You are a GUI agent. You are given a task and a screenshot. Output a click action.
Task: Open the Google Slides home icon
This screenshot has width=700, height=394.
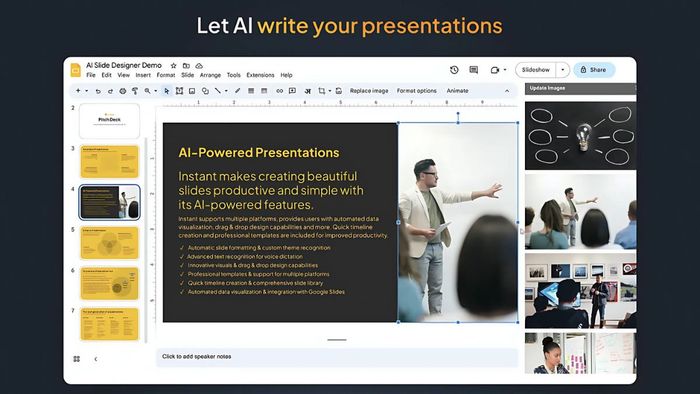tap(75, 70)
